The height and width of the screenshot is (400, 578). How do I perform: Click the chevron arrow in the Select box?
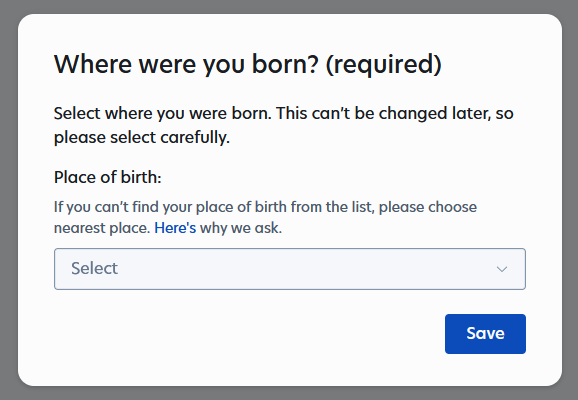click(502, 269)
